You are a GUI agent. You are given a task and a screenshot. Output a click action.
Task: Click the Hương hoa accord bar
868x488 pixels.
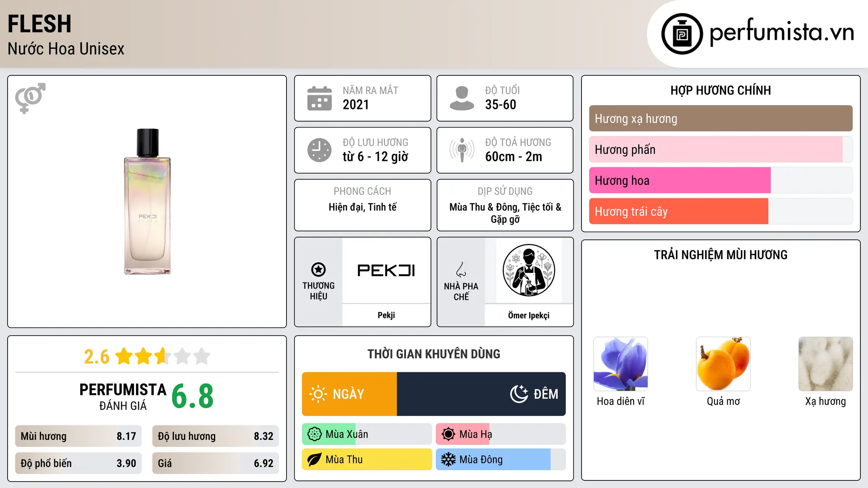tap(721, 180)
